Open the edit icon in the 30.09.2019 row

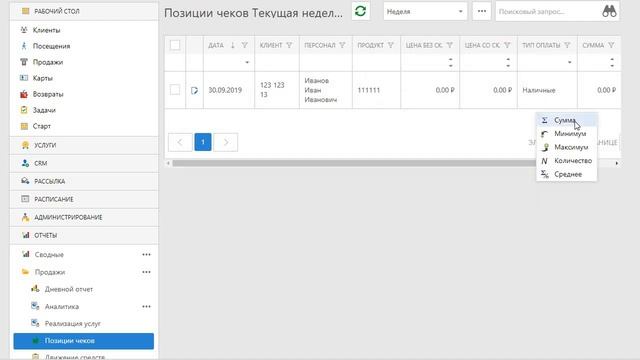click(194, 90)
